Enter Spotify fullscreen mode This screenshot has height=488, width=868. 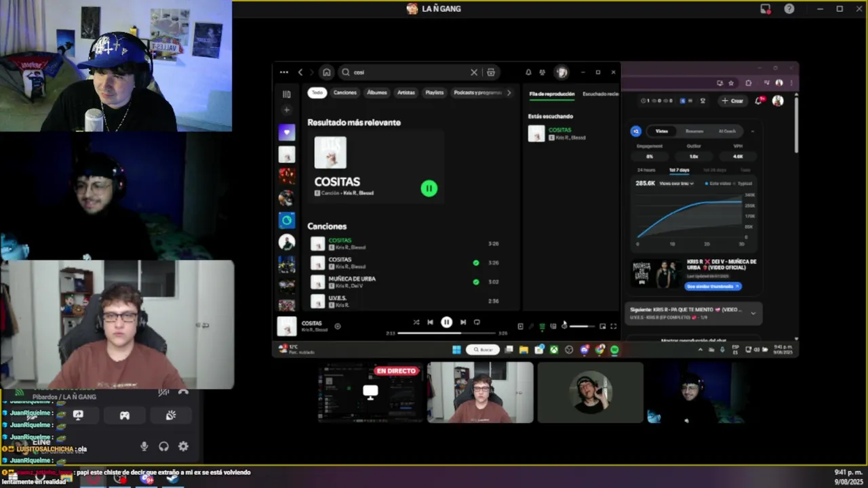[613, 326]
